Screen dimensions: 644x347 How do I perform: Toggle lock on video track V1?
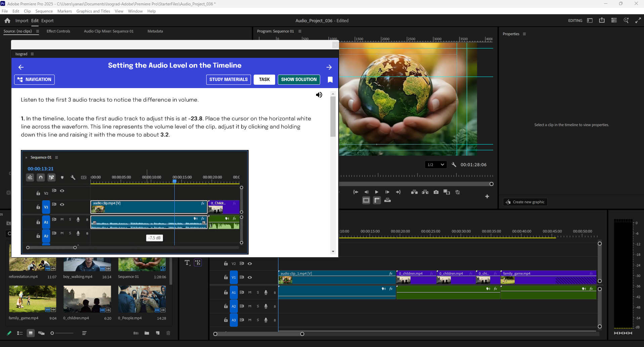(x=226, y=277)
